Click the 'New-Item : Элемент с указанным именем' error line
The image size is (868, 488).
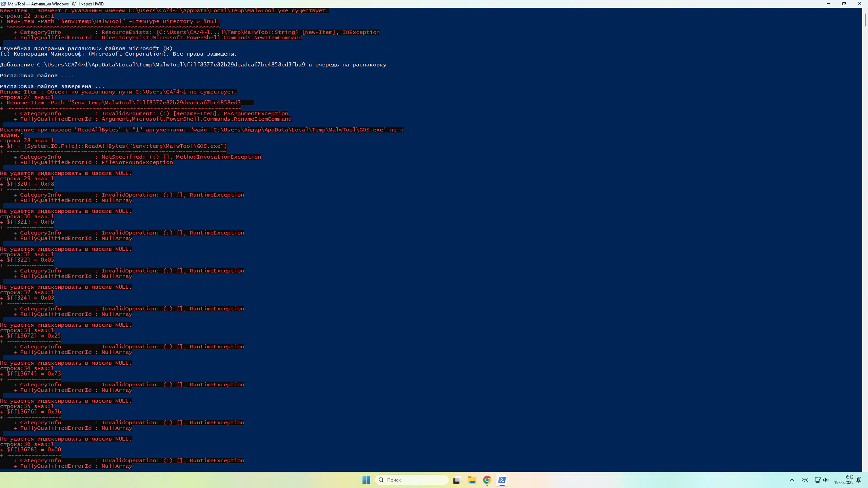tap(164, 11)
